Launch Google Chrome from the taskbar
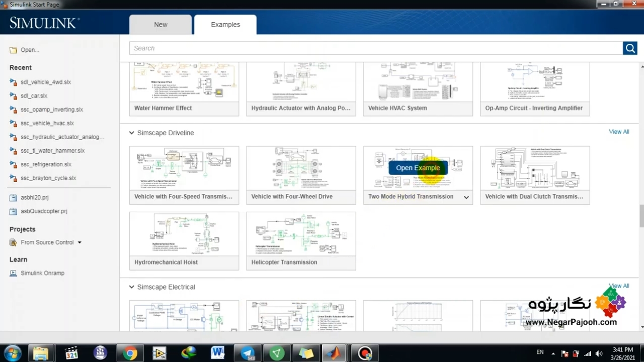The width and height of the screenshot is (644, 362). [x=130, y=353]
